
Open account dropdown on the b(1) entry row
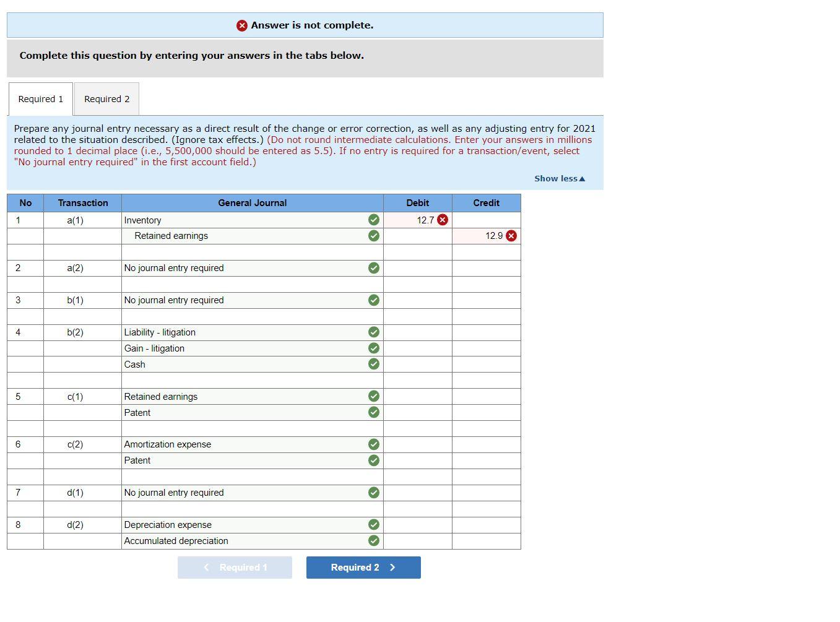(x=248, y=300)
